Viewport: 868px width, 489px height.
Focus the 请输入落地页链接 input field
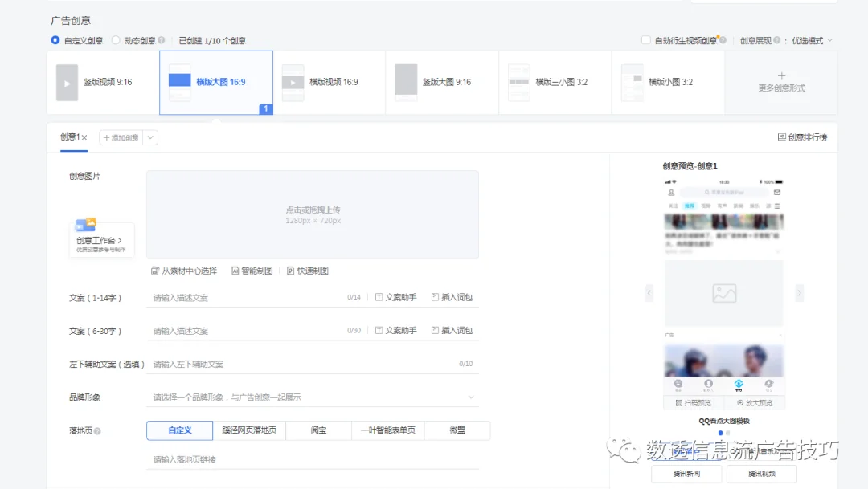pyautogui.click(x=312, y=459)
